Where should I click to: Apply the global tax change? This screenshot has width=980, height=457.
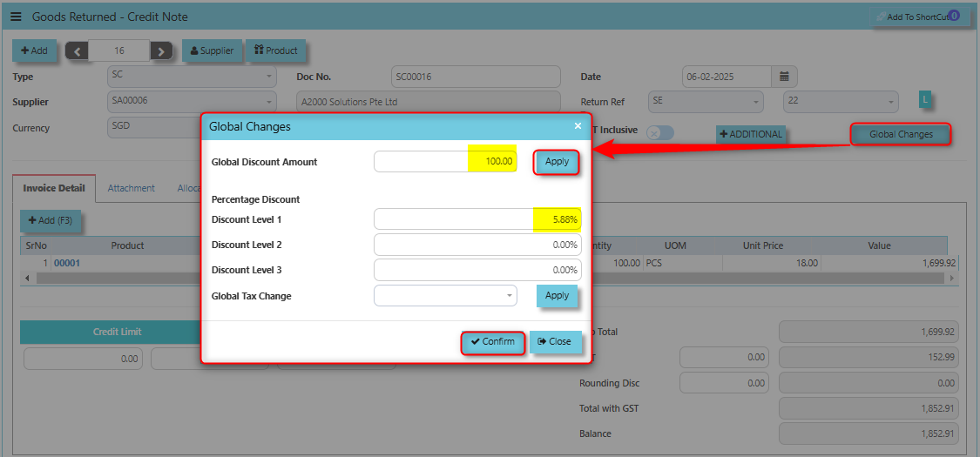pos(557,296)
